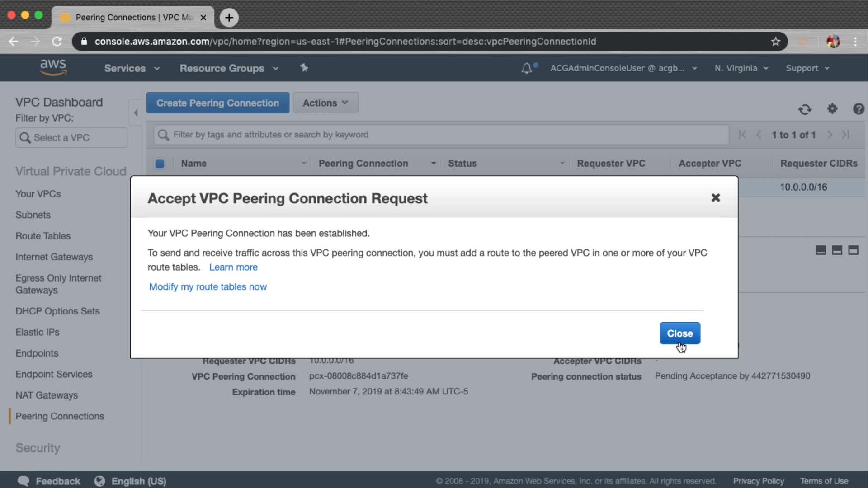Open table settings gear icon

pyautogui.click(x=832, y=109)
